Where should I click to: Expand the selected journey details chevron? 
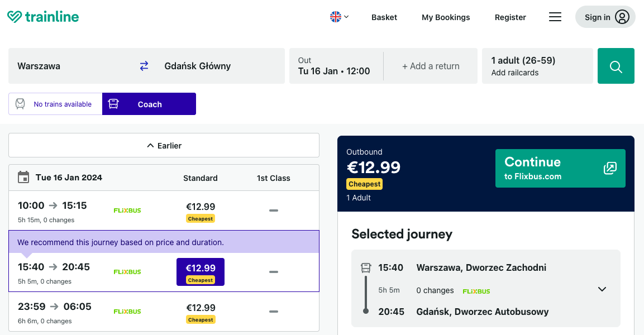[x=602, y=289]
